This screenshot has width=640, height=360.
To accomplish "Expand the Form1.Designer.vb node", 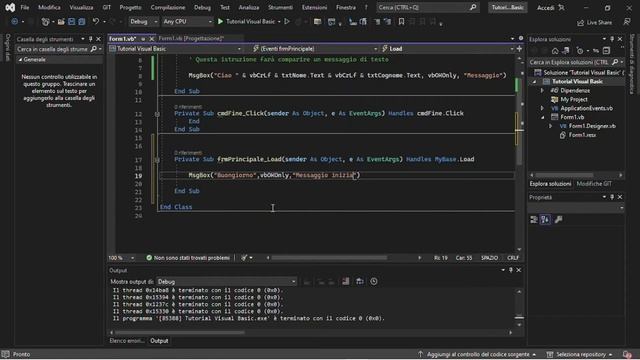I will point(550,127).
